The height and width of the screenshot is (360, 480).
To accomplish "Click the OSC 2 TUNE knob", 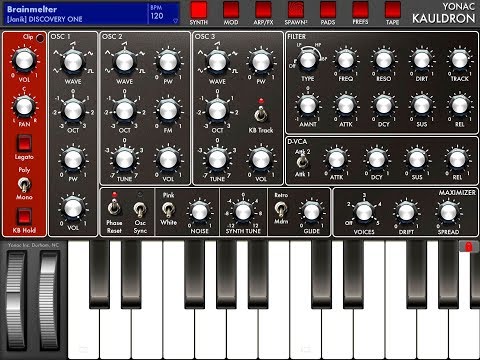I will pyautogui.click(x=124, y=160).
